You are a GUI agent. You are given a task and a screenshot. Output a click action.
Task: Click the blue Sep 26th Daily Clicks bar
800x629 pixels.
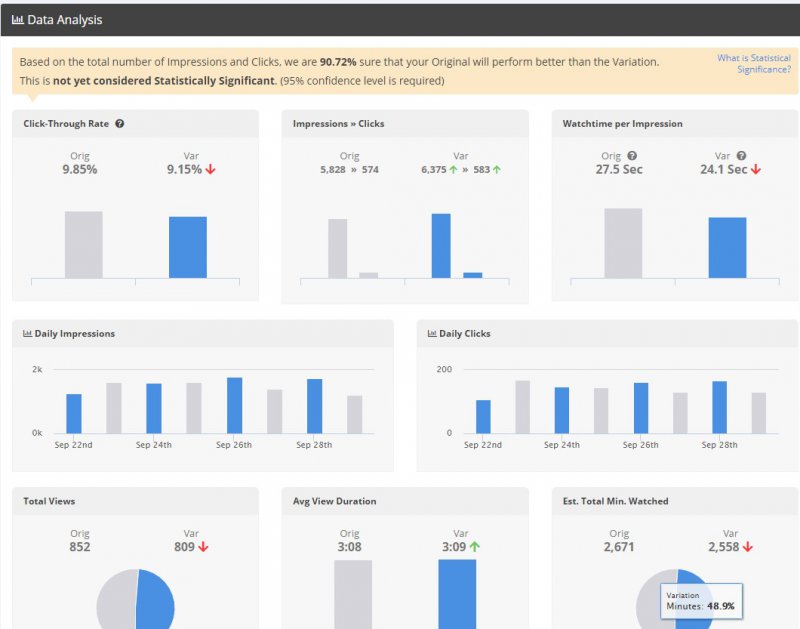pos(641,408)
